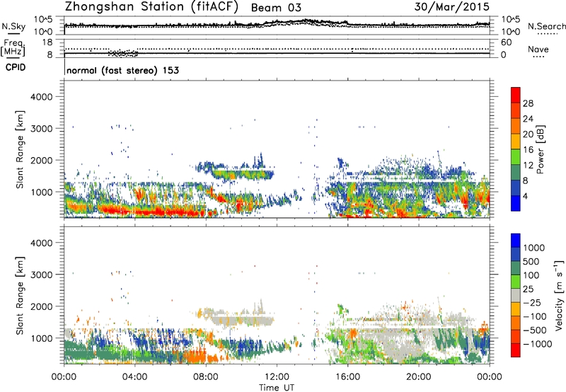Click the red bottom of velocity colorbar
566x392 pixels.
point(516,350)
